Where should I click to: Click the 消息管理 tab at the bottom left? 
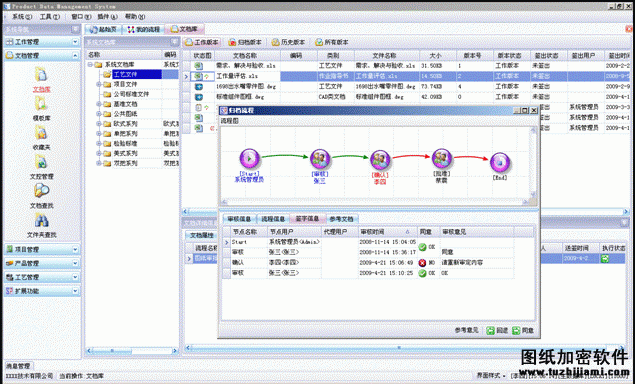[x=18, y=366]
